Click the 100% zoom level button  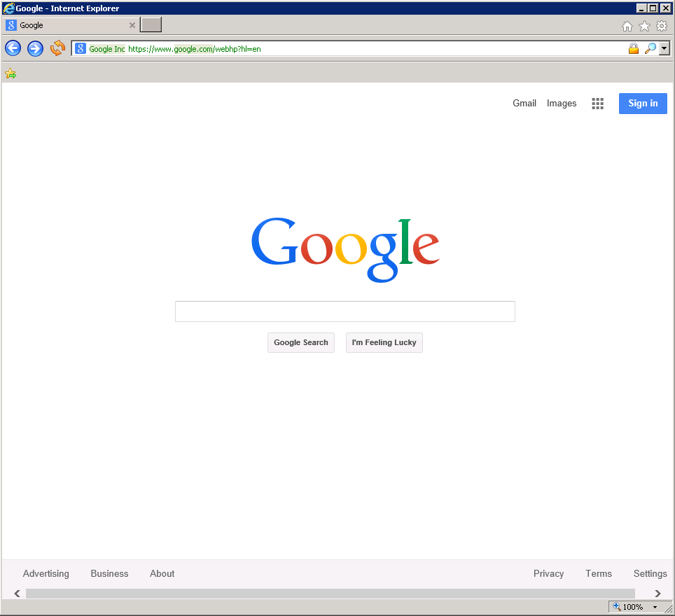click(x=629, y=606)
